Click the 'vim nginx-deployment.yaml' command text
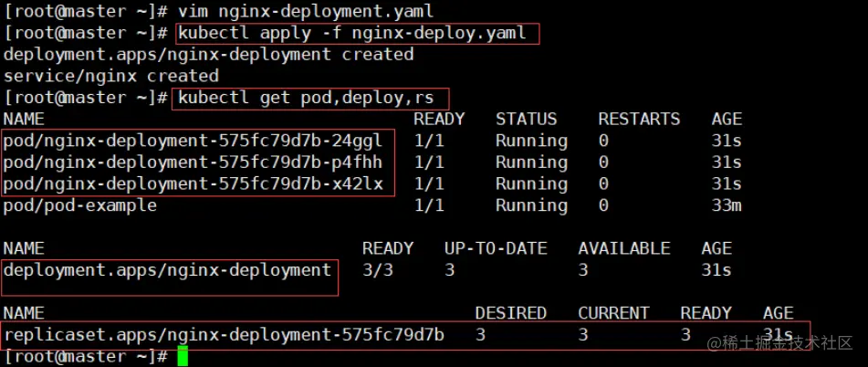868x367 pixels. click(306, 11)
